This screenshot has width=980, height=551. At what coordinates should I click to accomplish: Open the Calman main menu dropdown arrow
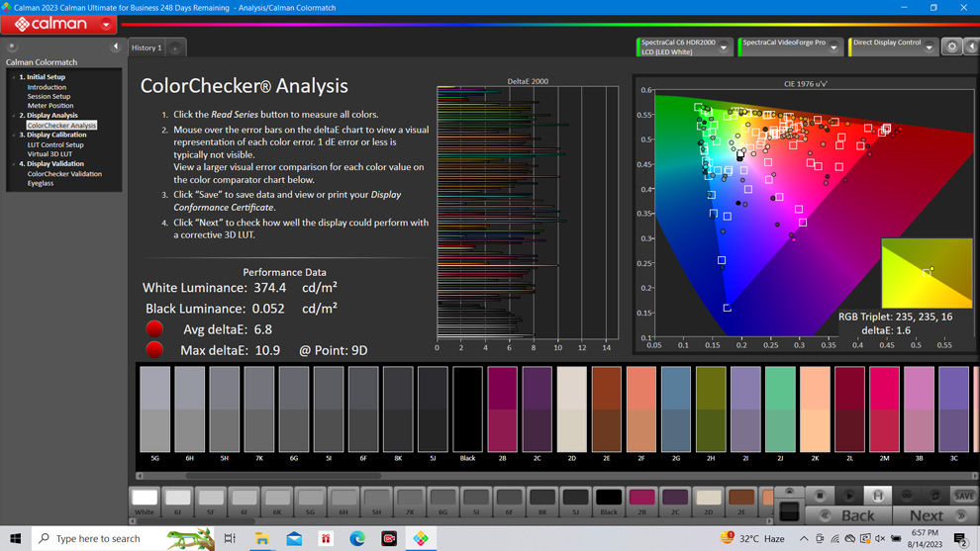tap(106, 25)
